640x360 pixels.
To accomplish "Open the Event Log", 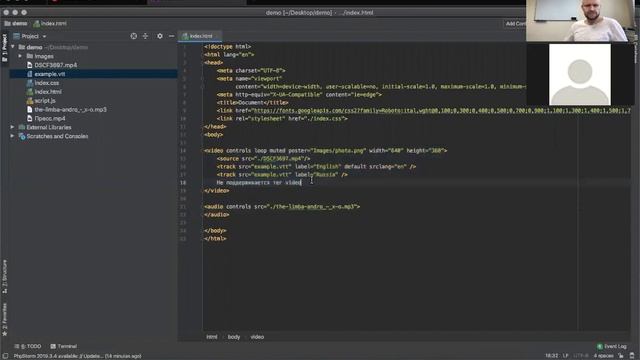I will (611, 346).
